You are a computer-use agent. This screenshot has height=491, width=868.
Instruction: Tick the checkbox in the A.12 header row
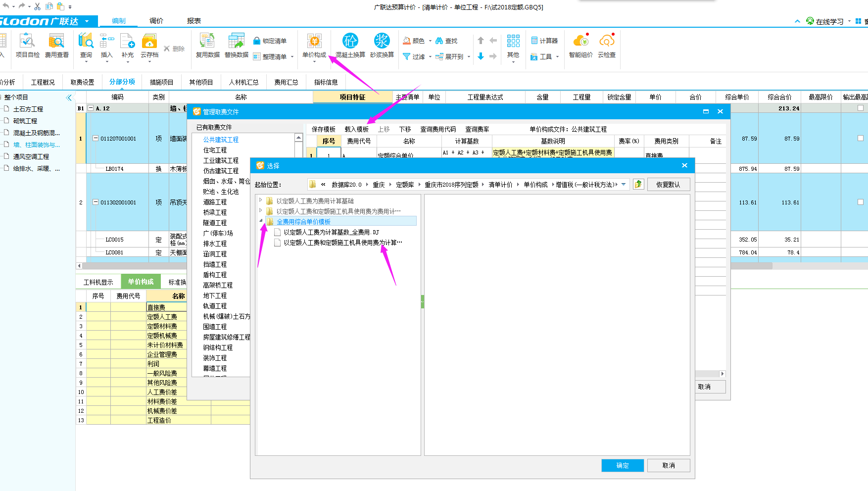click(x=861, y=108)
